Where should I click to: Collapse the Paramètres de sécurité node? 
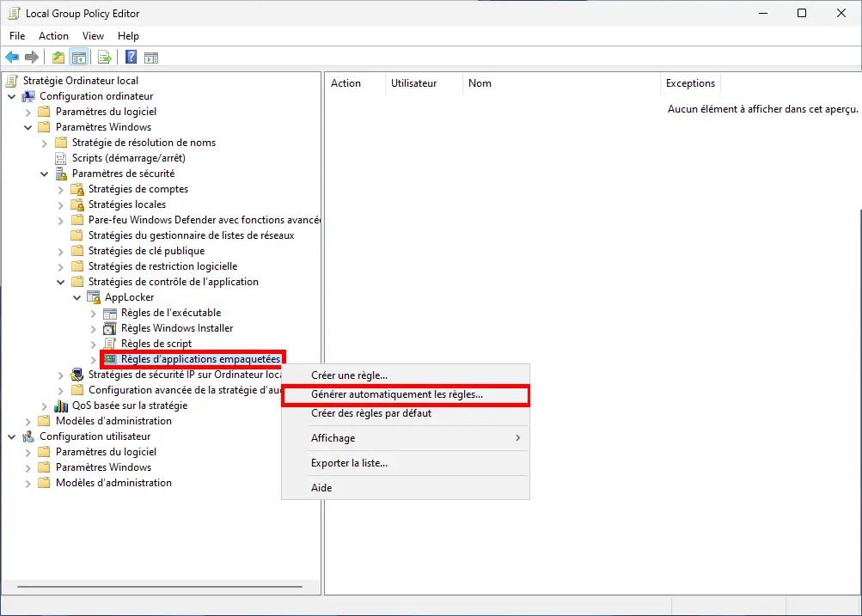pyautogui.click(x=44, y=174)
